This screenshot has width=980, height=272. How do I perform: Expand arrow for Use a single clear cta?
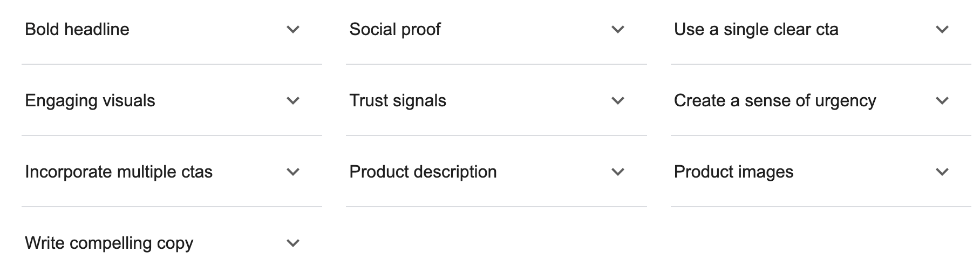(942, 30)
